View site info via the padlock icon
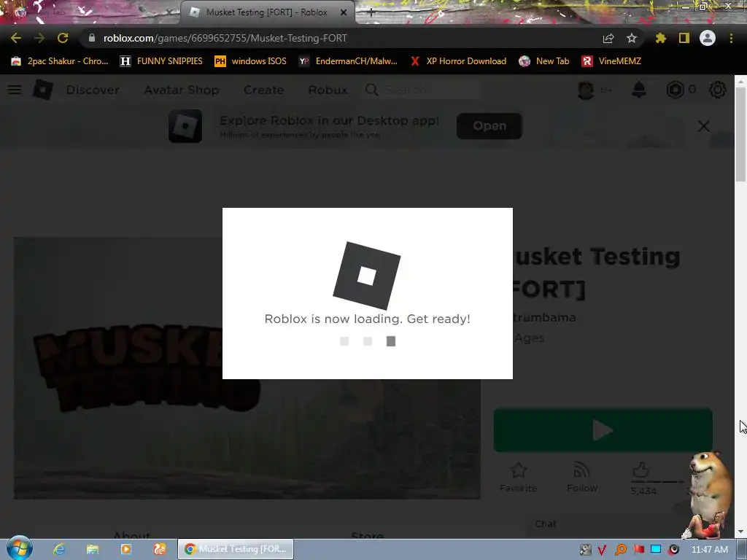Screen dimensions: 747x560 tap(92, 38)
